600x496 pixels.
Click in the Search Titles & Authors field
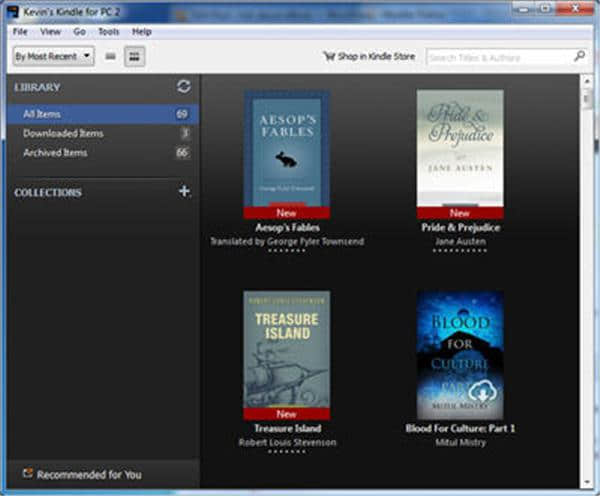coord(498,57)
